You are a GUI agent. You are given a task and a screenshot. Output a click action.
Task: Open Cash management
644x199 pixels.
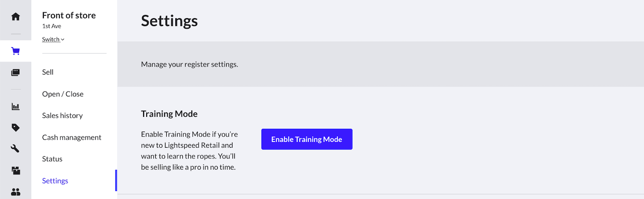tap(72, 137)
